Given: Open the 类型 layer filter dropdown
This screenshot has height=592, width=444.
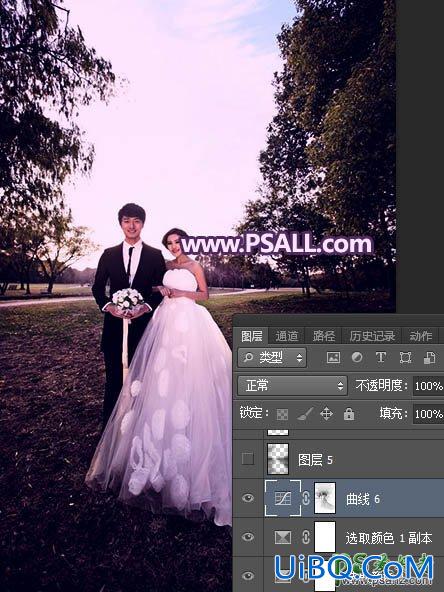Looking at the screenshot, I should 272,357.
